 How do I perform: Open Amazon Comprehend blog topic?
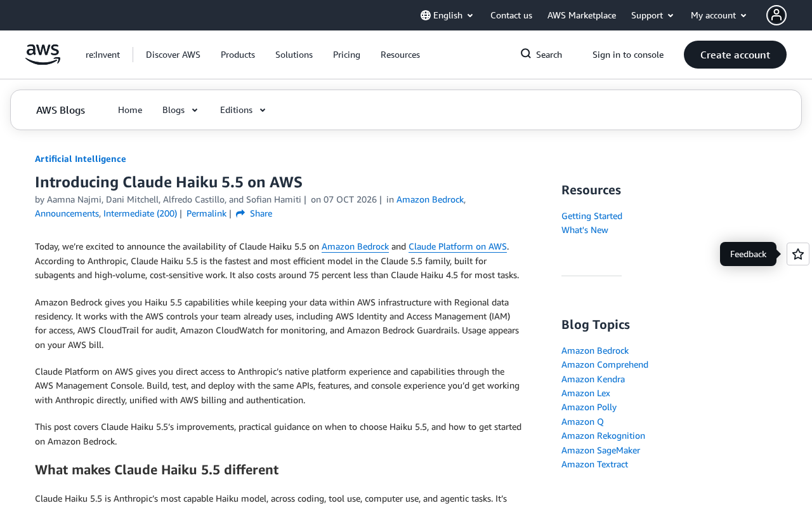coord(605,364)
